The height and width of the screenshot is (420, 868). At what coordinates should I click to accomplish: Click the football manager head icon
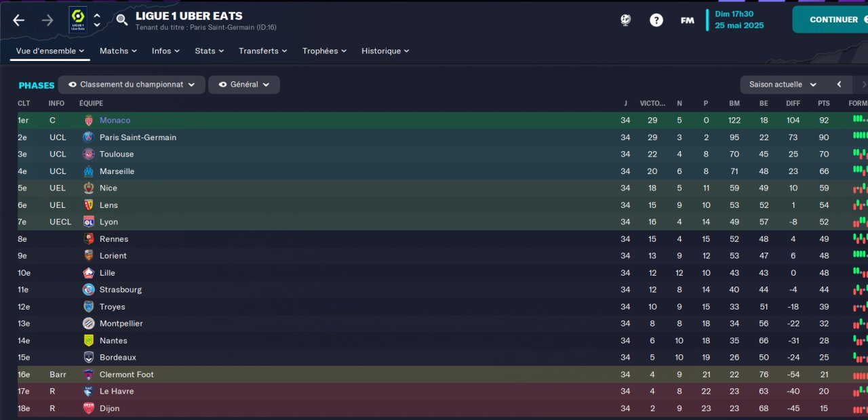(626, 20)
